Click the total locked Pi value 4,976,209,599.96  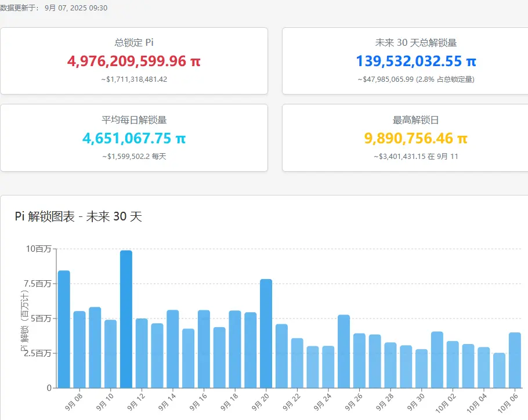(x=133, y=61)
